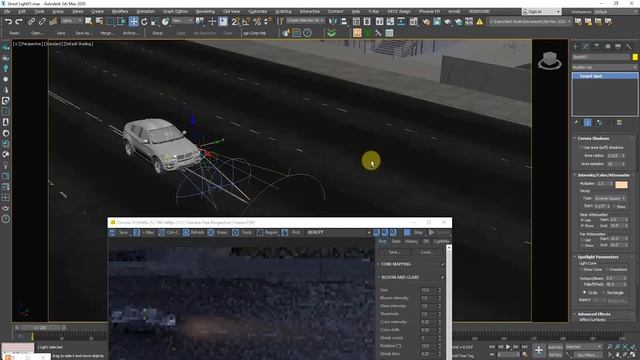Screen dimensions: 640x360
Task: Undo the last action in main toolbar
Action: tap(9, 22)
